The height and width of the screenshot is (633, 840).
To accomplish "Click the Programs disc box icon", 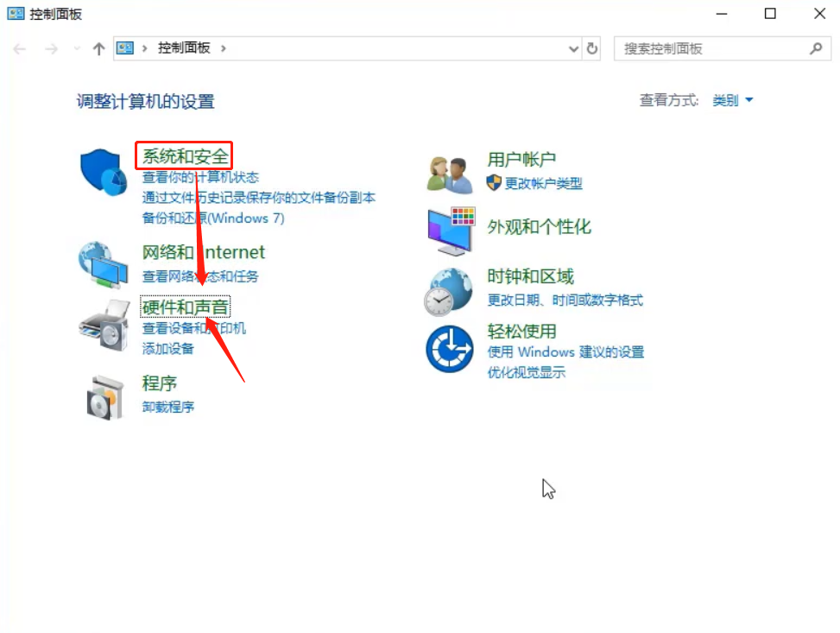I will point(105,397).
